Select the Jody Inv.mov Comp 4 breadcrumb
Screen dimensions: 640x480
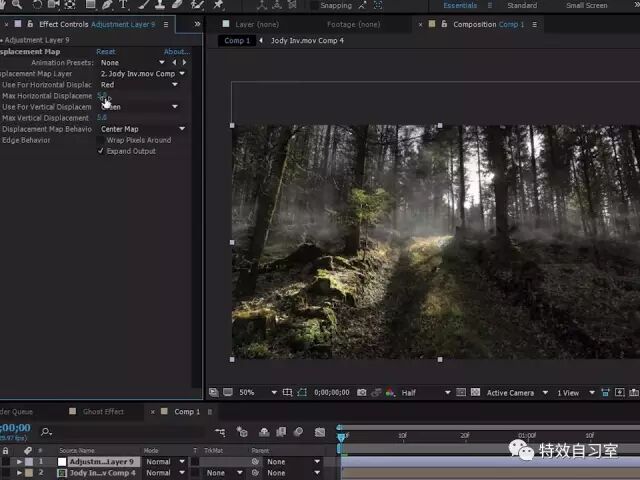[307, 41]
